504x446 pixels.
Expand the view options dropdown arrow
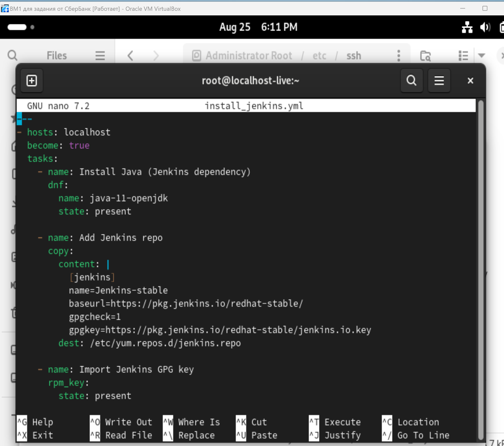[x=481, y=55]
